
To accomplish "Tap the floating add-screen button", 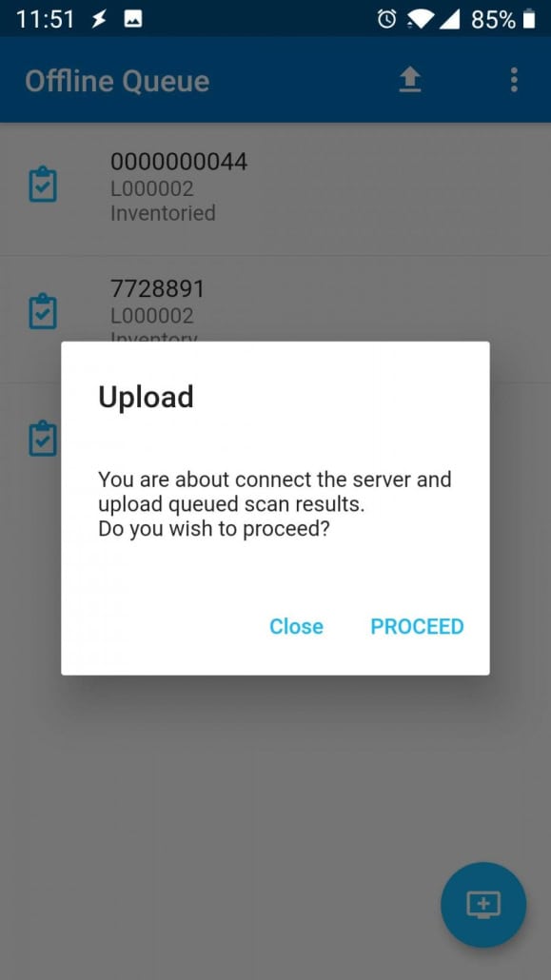I will coord(483,905).
